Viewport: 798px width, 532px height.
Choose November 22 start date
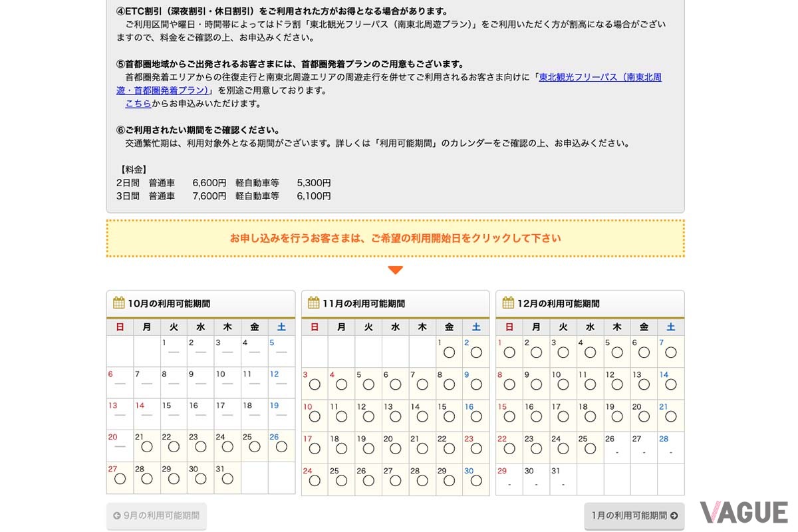[449, 448]
